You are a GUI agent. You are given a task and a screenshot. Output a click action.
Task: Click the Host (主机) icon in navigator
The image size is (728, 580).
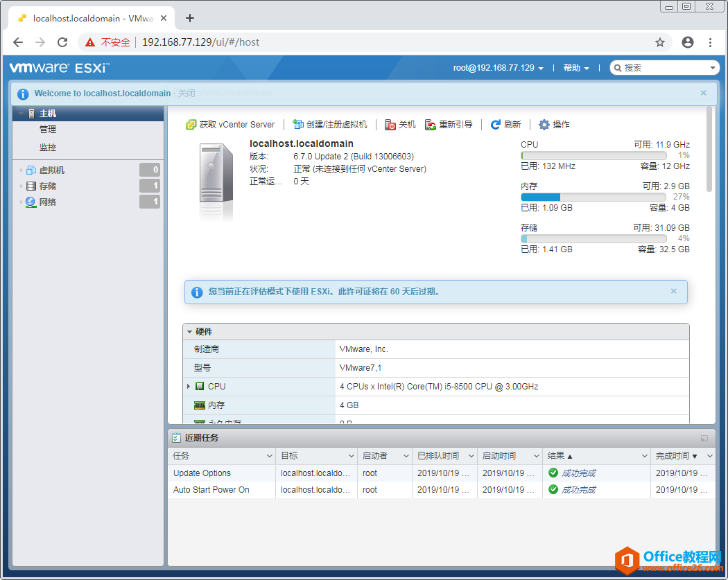[x=32, y=113]
